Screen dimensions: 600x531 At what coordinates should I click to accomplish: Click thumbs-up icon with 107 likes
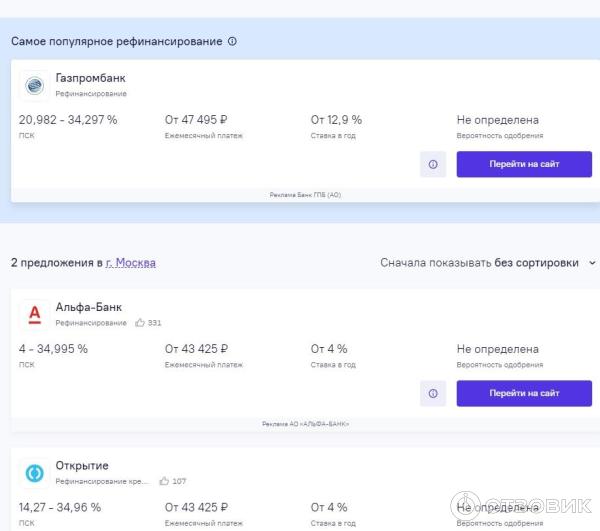point(164,481)
